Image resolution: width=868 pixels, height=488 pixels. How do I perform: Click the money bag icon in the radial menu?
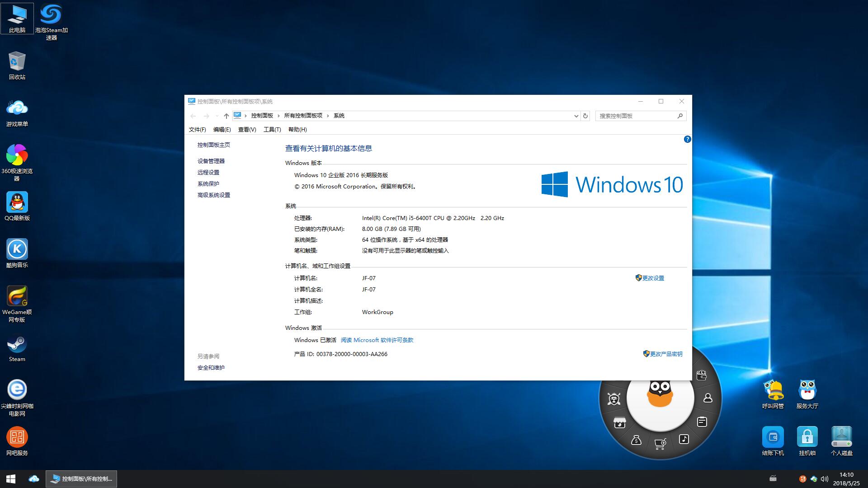[x=637, y=440]
